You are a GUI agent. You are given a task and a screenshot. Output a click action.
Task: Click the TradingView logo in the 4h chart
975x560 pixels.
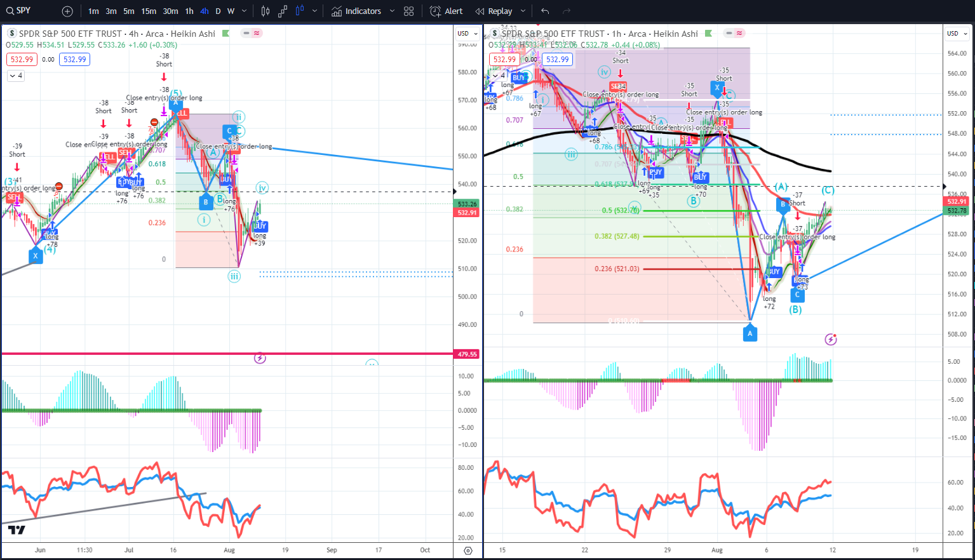(17, 530)
